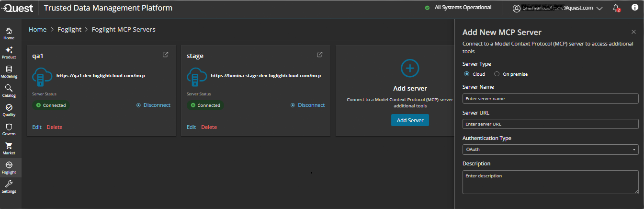Click the Add Server button
Screen dimensions: 644x209
(410, 120)
